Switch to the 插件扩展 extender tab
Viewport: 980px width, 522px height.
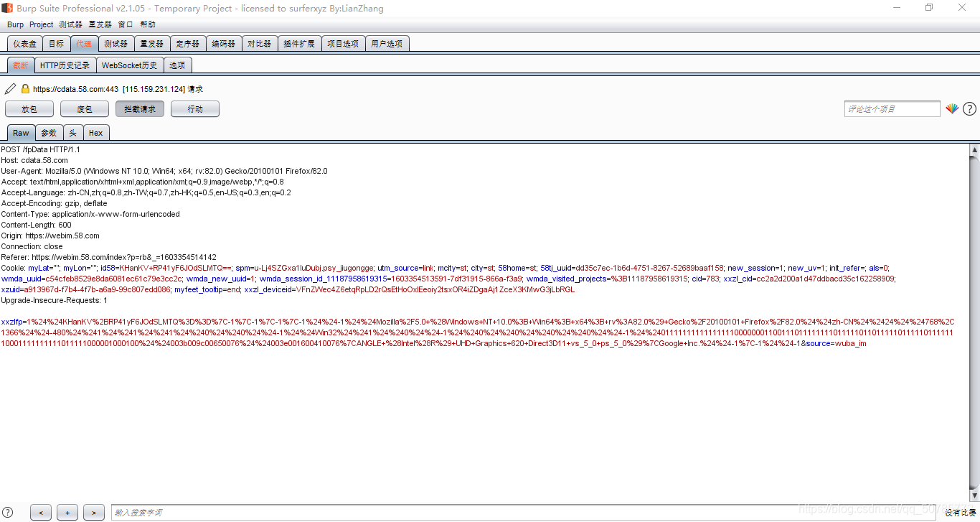(299, 44)
